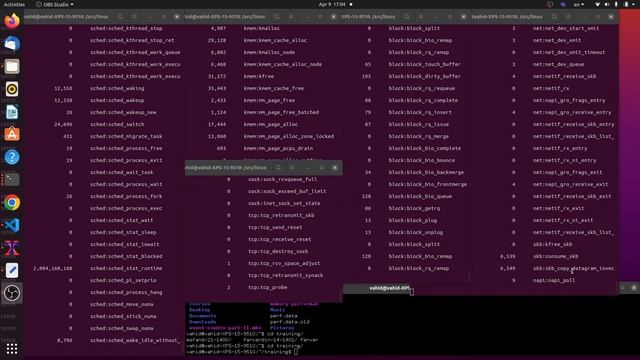Viewport: 640px width, 360px height.
Task: Open the Files manager in the dock
Action: click(12, 66)
